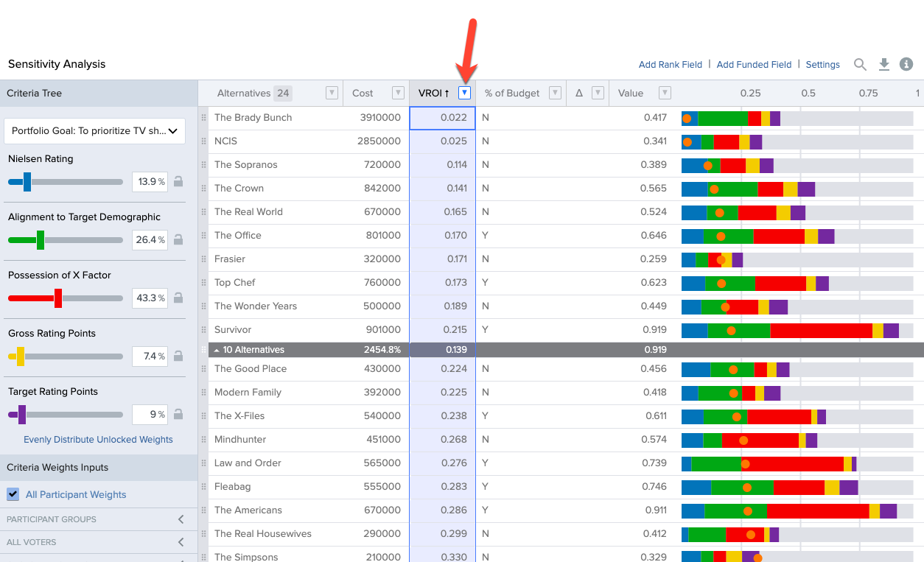This screenshot has width=924, height=562.
Task: Click the Add Funded Field link
Action: [754, 65]
